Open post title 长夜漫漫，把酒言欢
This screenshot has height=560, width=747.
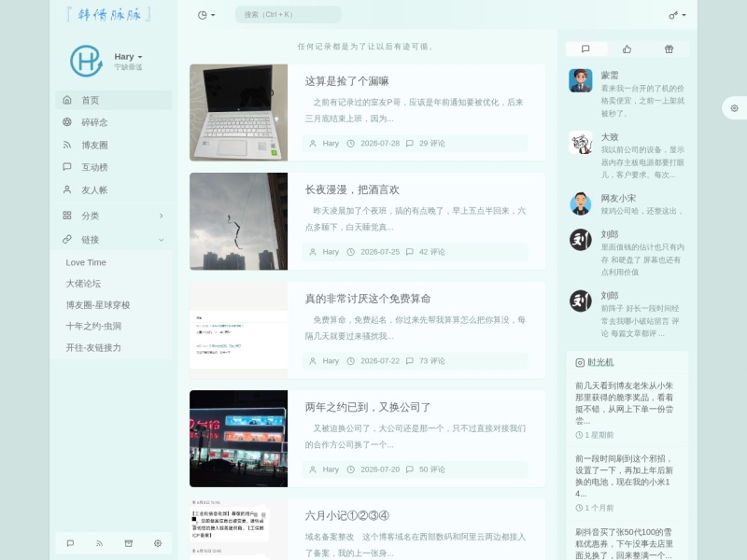click(352, 190)
